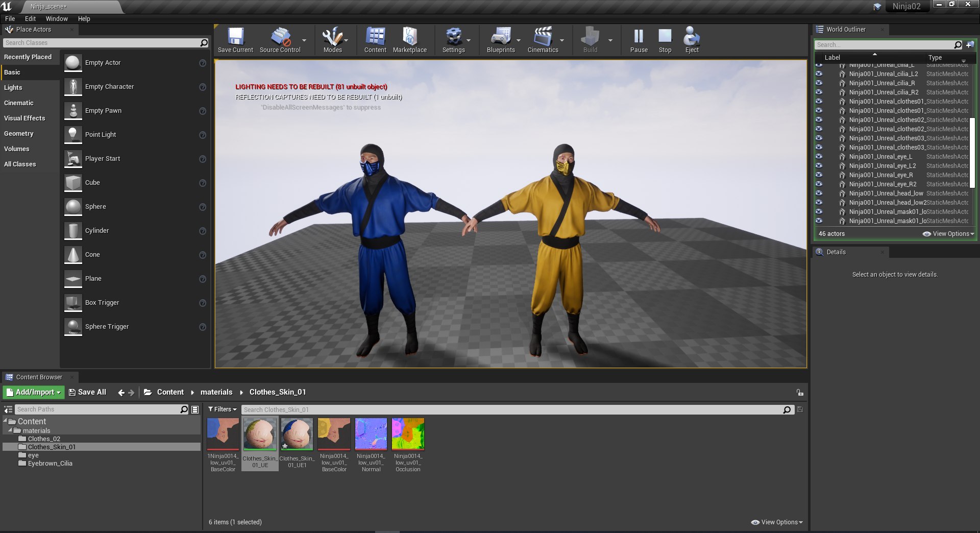Open the File menu
Image resolution: width=980 pixels, height=533 pixels.
tap(10, 19)
